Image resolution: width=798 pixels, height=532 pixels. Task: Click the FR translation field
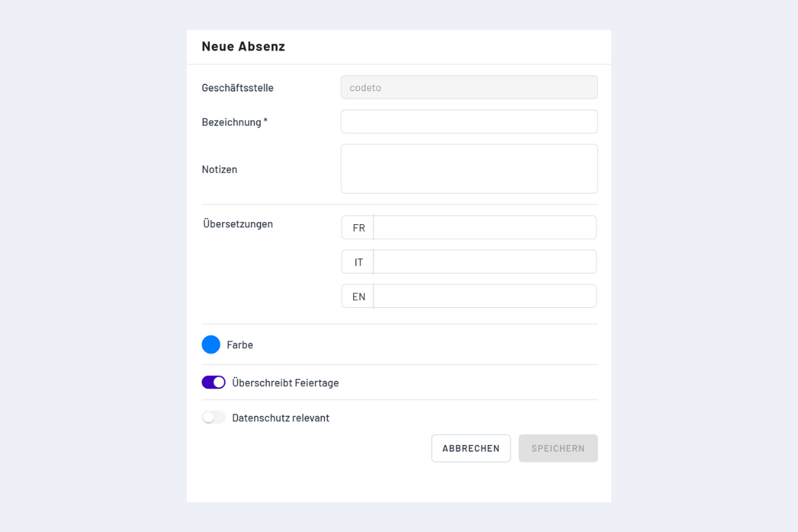tap(484, 227)
